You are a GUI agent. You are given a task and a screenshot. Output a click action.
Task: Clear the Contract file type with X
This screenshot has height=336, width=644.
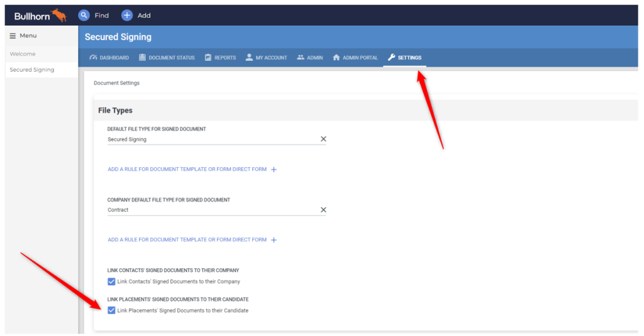coord(323,210)
